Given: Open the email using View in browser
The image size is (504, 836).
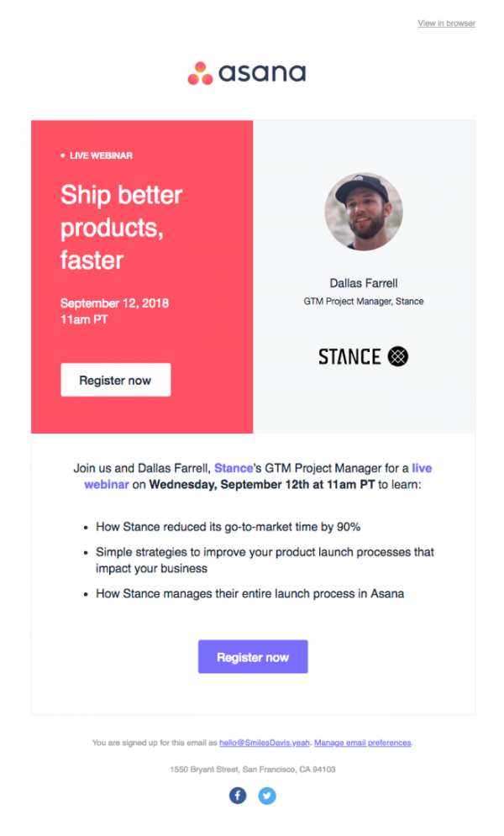Looking at the screenshot, I should (x=445, y=24).
